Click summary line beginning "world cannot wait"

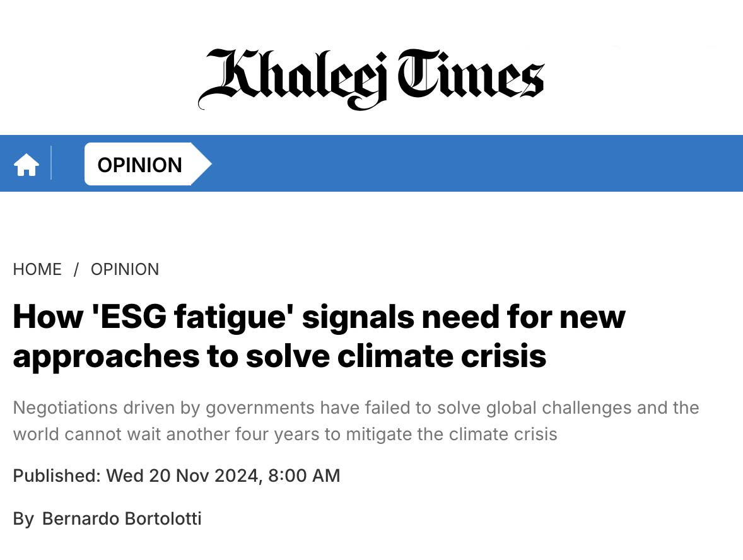tap(285, 435)
